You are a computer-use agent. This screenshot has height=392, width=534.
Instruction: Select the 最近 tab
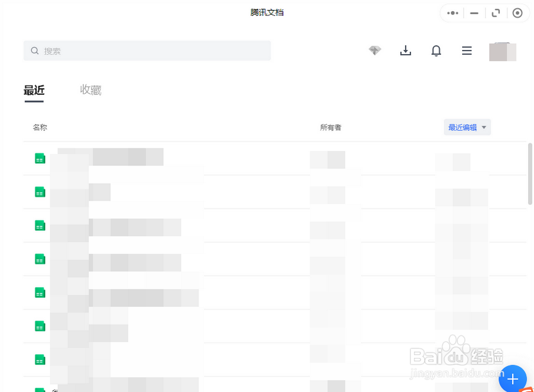[x=34, y=89]
